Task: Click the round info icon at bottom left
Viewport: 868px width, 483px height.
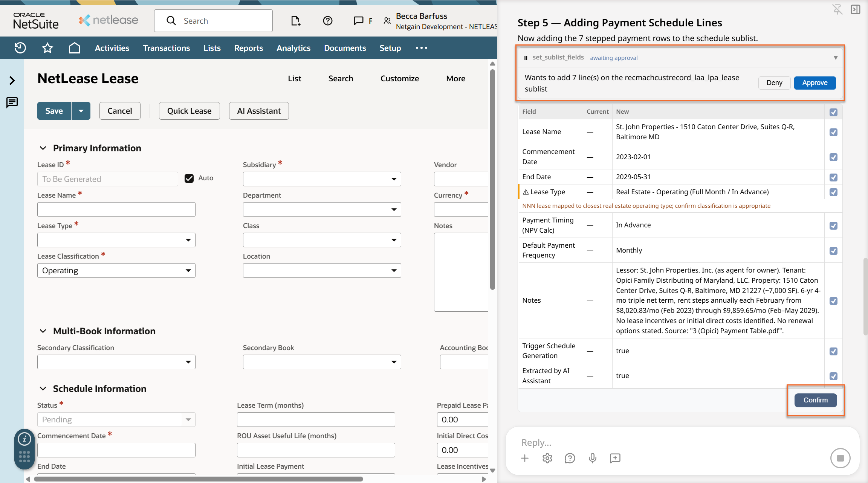Action: pos(24,439)
